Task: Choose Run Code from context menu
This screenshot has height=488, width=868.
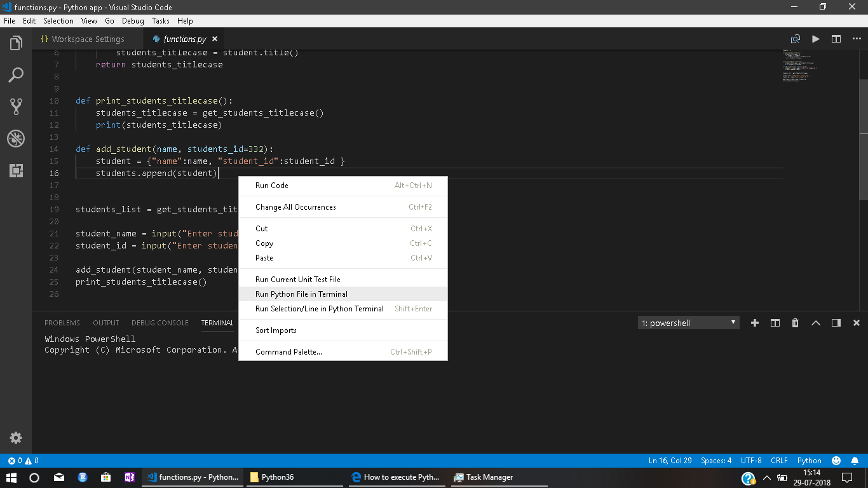Action: 343,186
